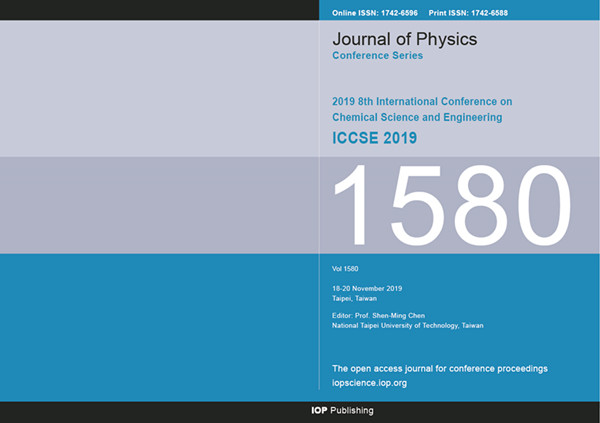
Task: Click the 'Vol 1580' label
Action: click(x=345, y=269)
